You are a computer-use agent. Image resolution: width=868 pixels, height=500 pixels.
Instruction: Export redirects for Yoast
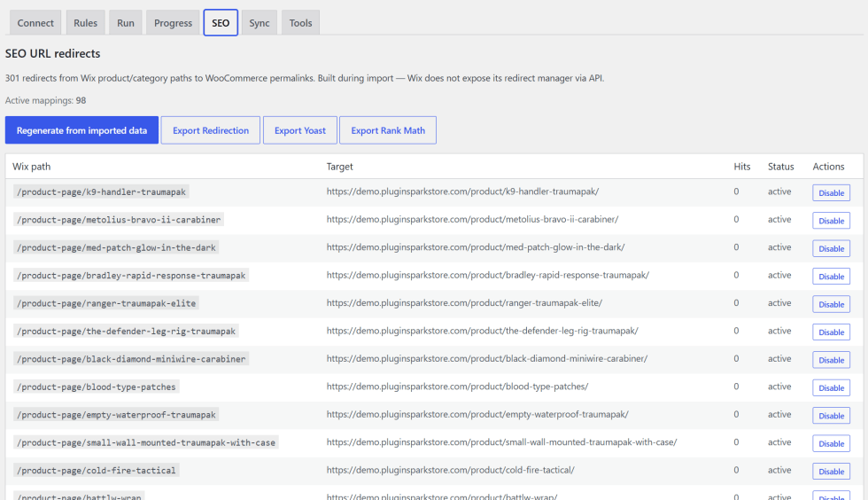tap(300, 130)
